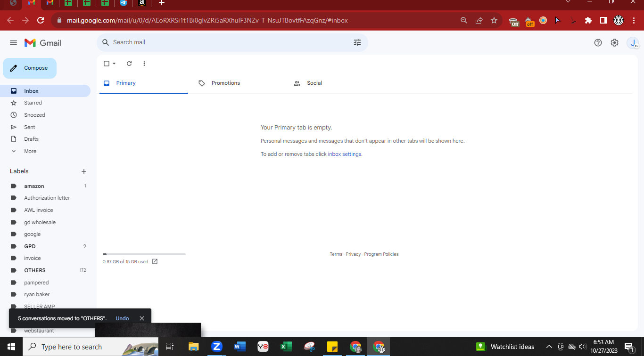Click the magnifier icon in Search mail
644x356 pixels.
pos(106,42)
